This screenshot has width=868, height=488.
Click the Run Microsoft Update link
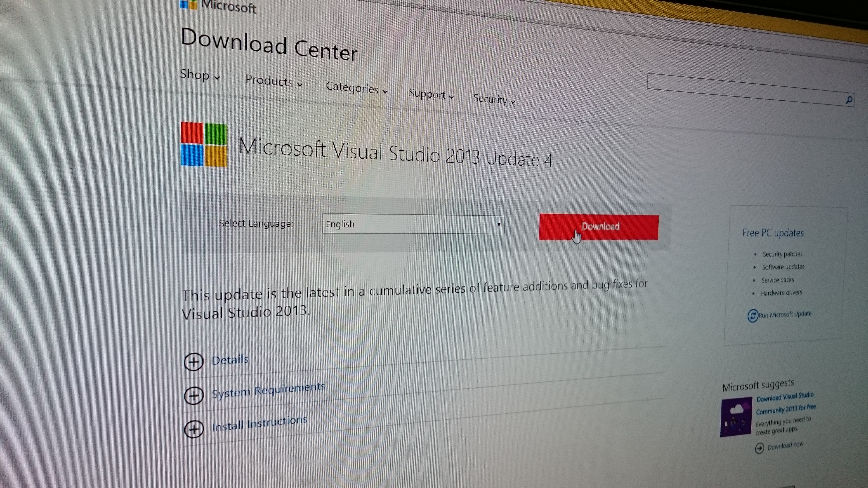[785, 314]
